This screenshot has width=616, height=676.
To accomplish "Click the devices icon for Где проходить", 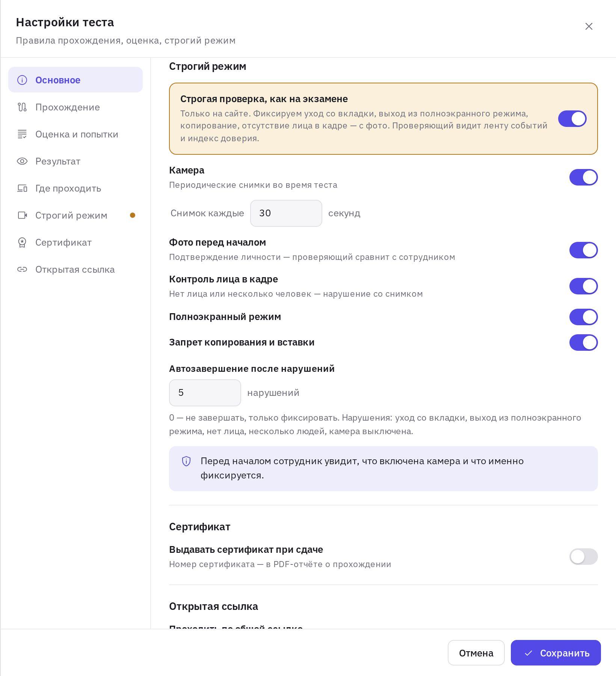I will coord(22,188).
